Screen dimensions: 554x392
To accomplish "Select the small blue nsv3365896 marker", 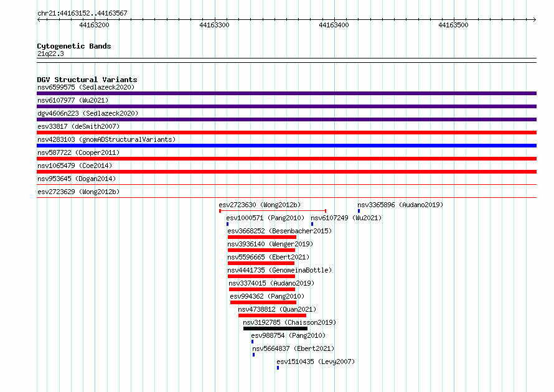I will (x=359, y=211).
